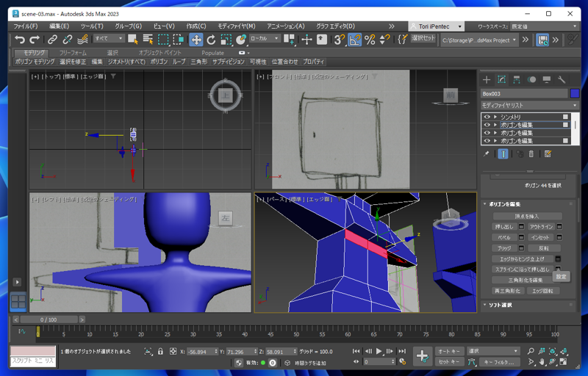Open the アニメーション(A) menu
Viewport: 588px width, 376px height.
286,26
